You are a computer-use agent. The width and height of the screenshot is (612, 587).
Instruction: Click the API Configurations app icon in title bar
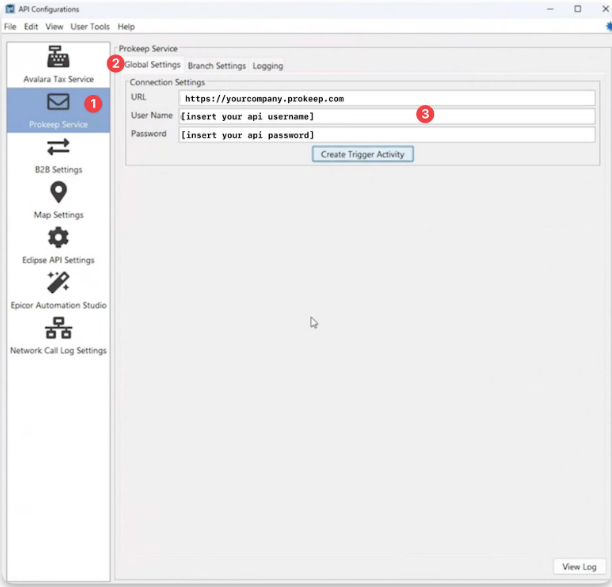(10, 9)
